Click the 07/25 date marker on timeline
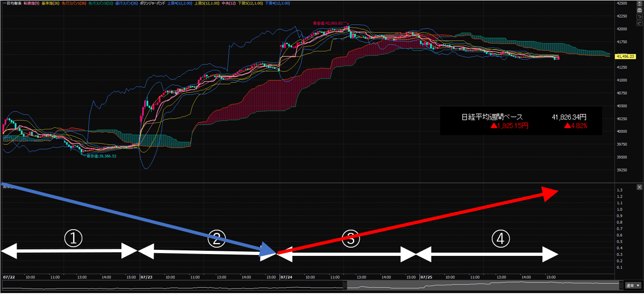 pos(426,277)
